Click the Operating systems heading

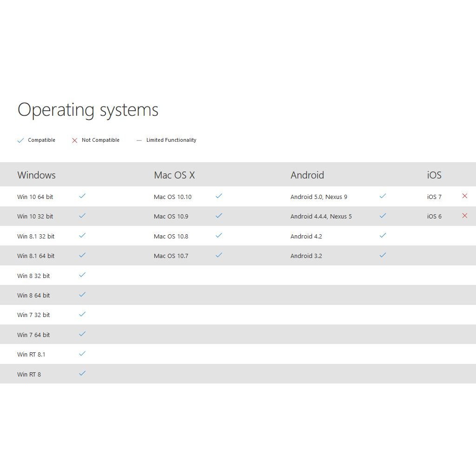point(88,110)
